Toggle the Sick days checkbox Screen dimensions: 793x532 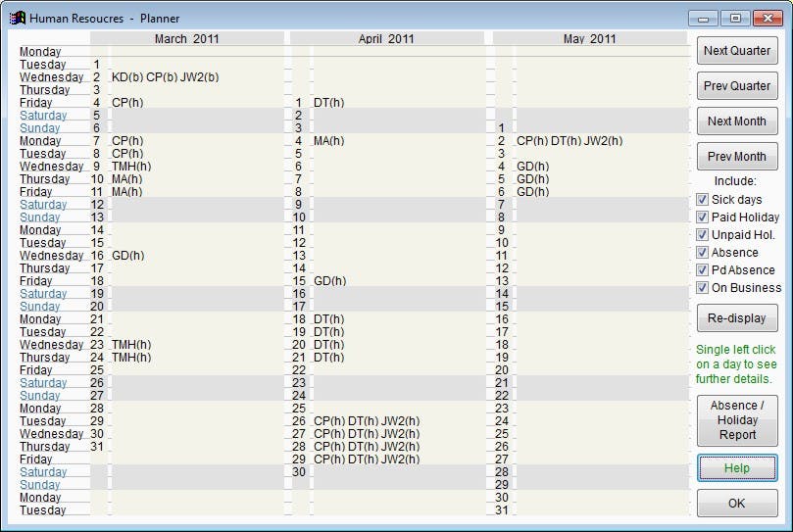coord(702,199)
